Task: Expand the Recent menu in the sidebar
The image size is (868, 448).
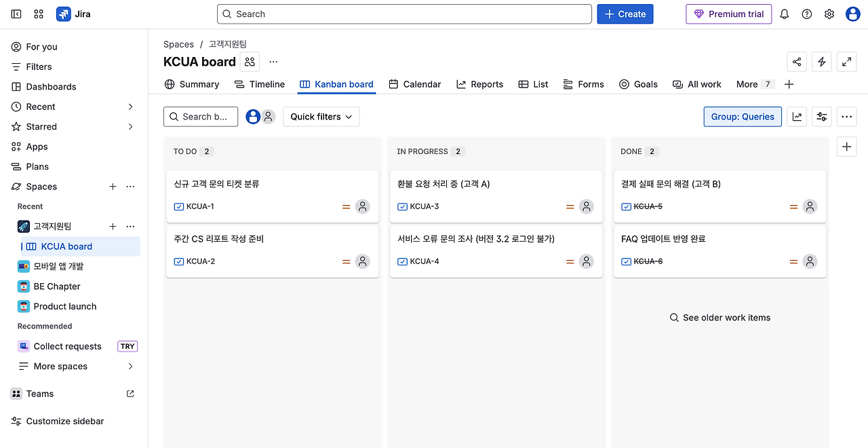Action: click(131, 107)
